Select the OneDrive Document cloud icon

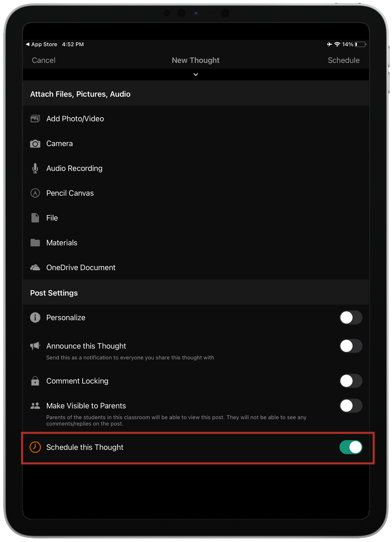(35, 268)
